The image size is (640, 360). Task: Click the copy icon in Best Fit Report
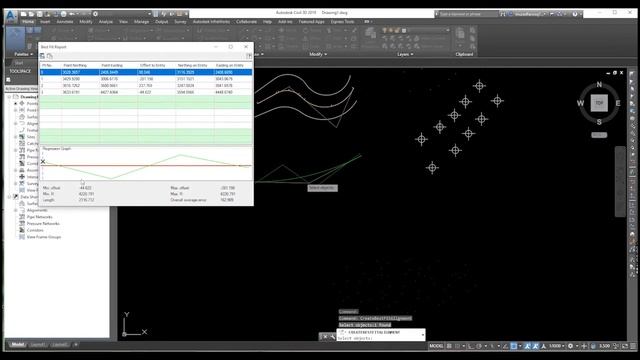(50, 56)
